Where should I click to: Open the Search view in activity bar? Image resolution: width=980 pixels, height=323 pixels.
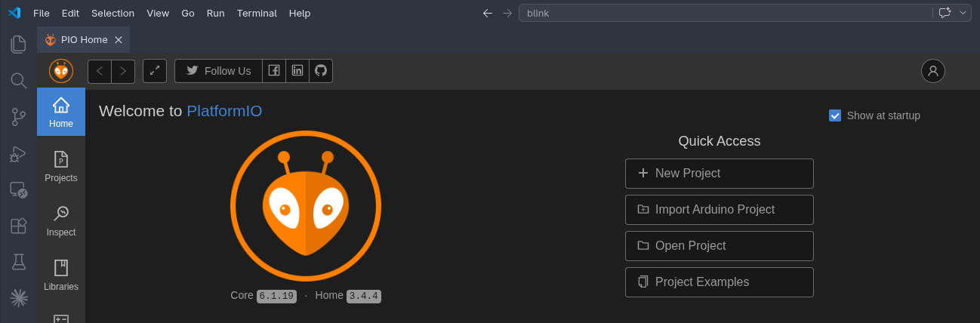[19, 80]
